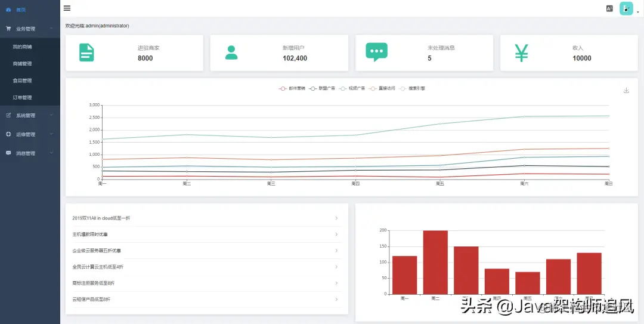Open the 运维管理 sidebar menu
Screen dimensions: 644x324
pyautogui.click(x=30, y=134)
